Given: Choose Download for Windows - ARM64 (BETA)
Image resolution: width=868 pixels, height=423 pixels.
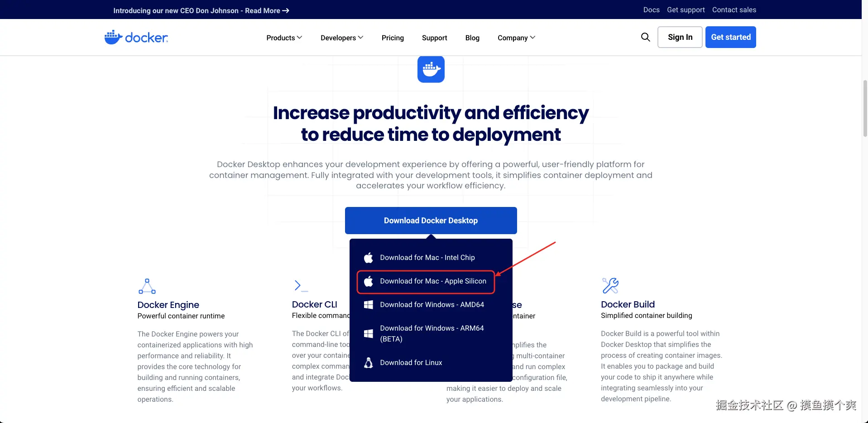Looking at the screenshot, I should coord(431,334).
